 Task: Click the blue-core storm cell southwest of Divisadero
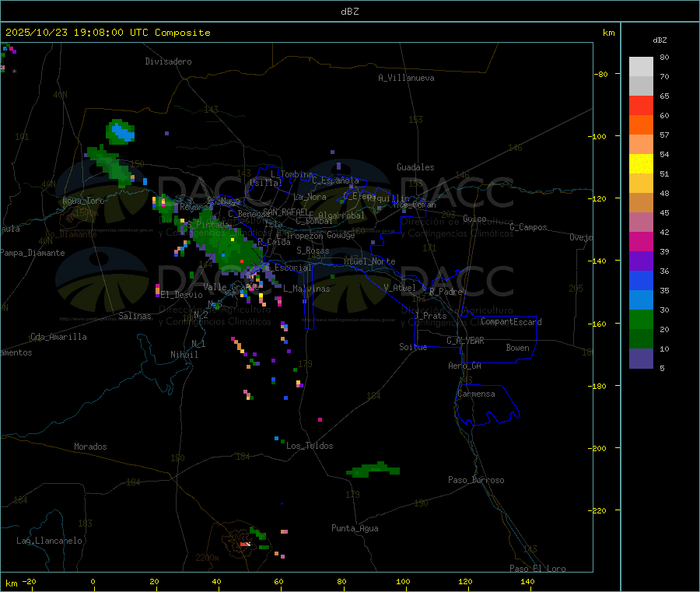tap(120, 131)
